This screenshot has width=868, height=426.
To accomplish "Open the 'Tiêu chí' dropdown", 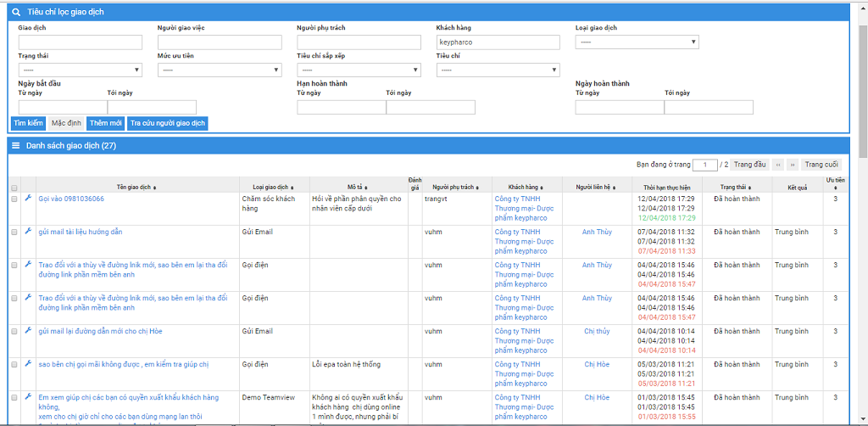I will pos(498,70).
